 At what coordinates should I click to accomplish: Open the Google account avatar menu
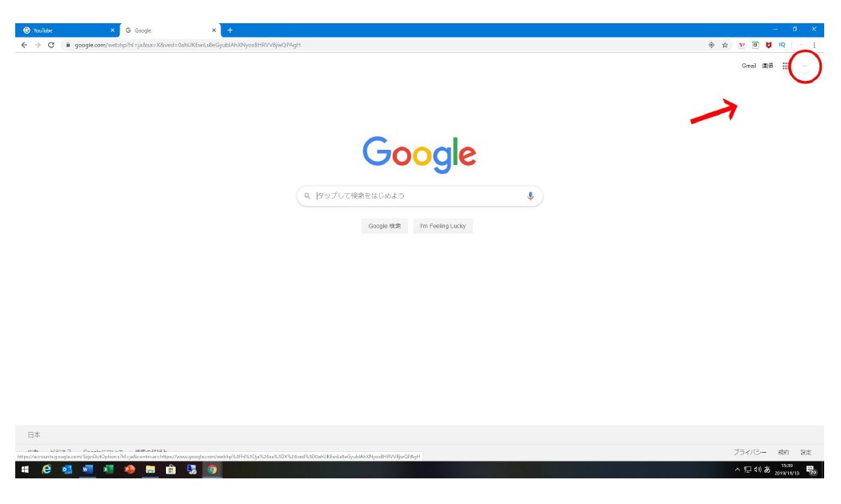pyautogui.click(x=805, y=67)
